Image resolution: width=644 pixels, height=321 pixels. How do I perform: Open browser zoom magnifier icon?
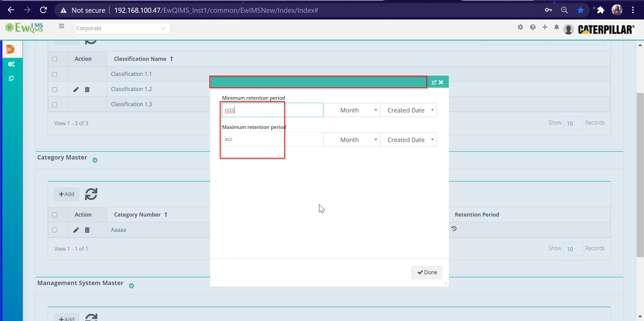coord(565,10)
